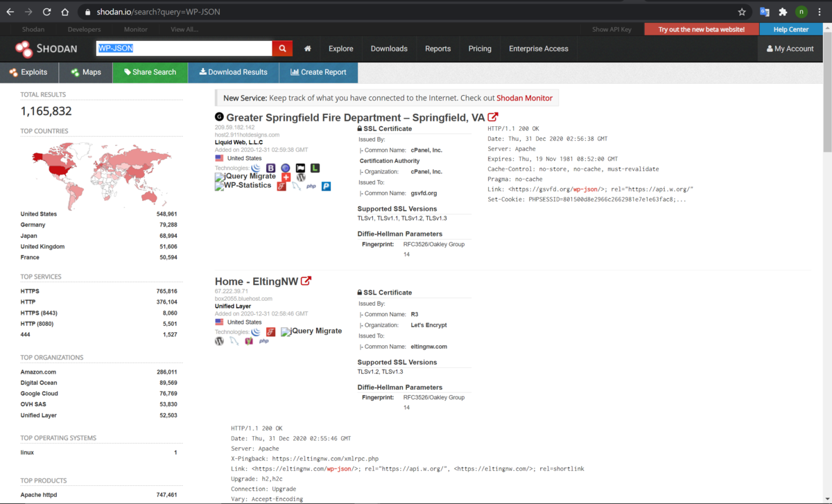Click 'Try out the new beta website!' banner
This screenshot has height=504, width=832.
[x=702, y=29]
